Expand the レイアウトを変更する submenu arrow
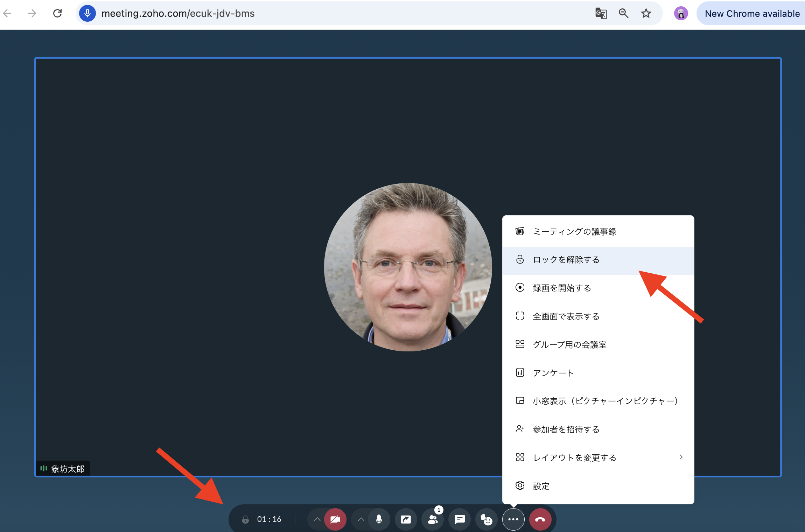Screen dimensions: 805x532 pos(681,457)
